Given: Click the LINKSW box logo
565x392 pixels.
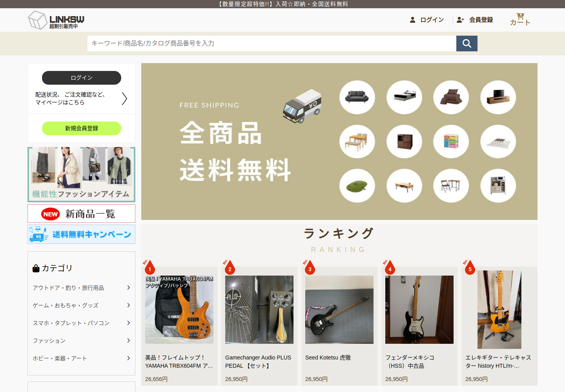Looking at the screenshot, I should (56, 20).
